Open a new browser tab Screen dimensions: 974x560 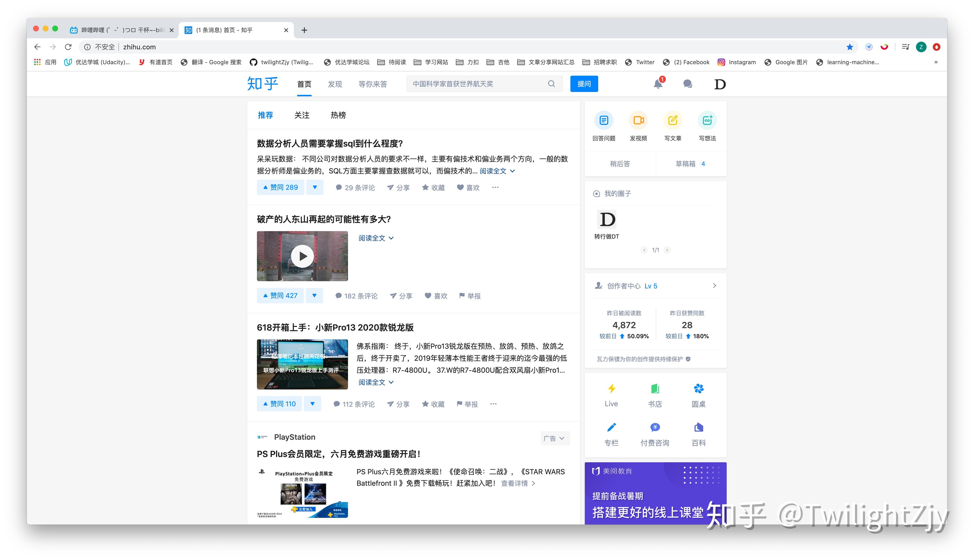pyautogui.click(x=304, y=30)
